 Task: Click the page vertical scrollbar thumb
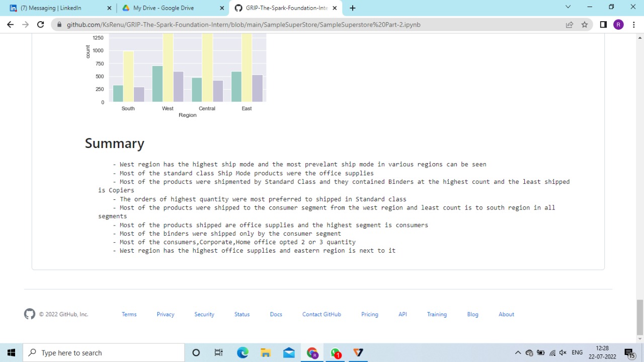coord(640,316)
